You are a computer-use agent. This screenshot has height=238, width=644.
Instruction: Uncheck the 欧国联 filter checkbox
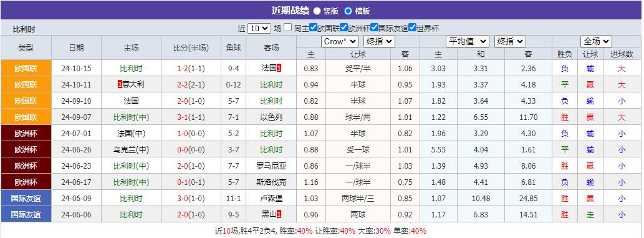tap(314, 27)
